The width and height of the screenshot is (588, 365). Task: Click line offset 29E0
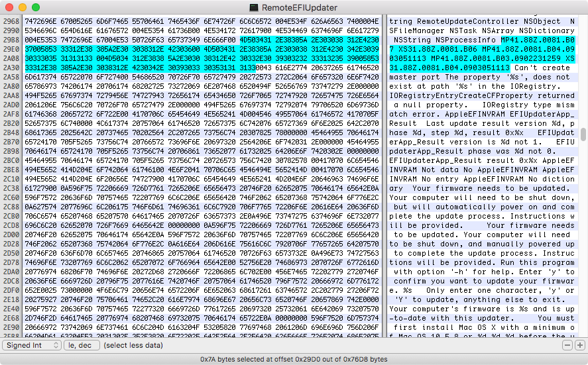11,49
